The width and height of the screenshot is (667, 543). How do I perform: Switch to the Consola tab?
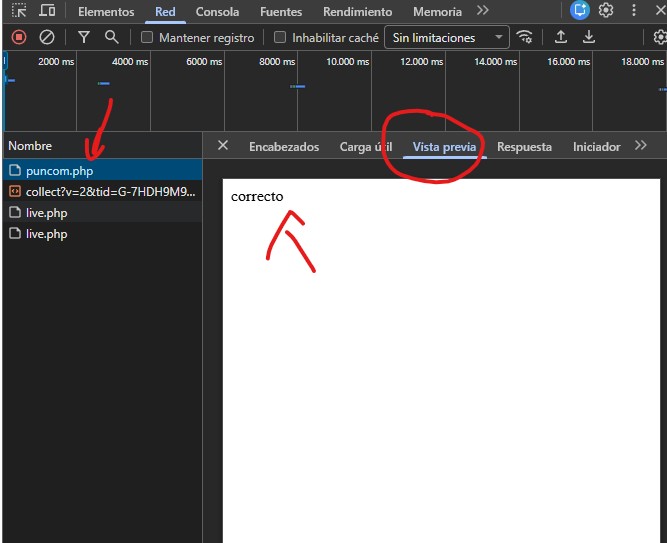[x=217, y=12]
